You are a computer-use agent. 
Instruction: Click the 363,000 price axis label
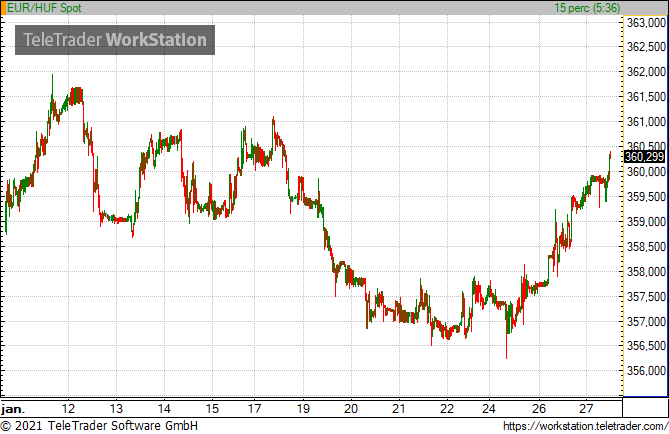click(x=646, y=23)
